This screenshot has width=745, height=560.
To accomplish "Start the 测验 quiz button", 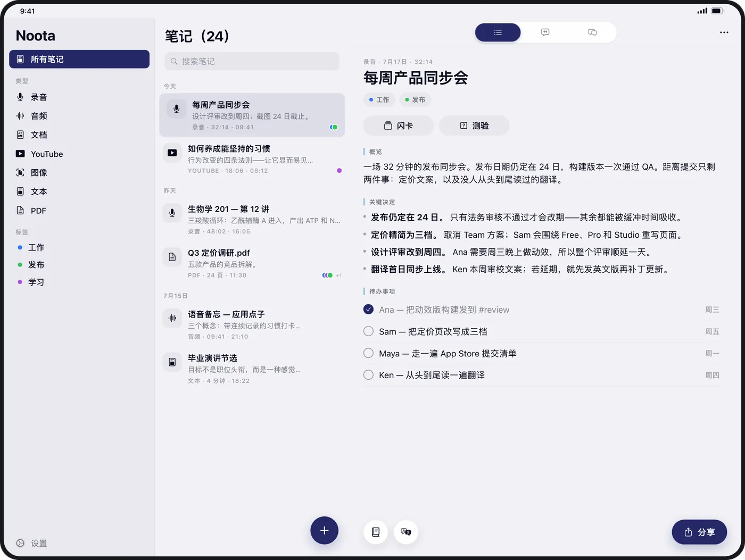I will tap(474, 126).
